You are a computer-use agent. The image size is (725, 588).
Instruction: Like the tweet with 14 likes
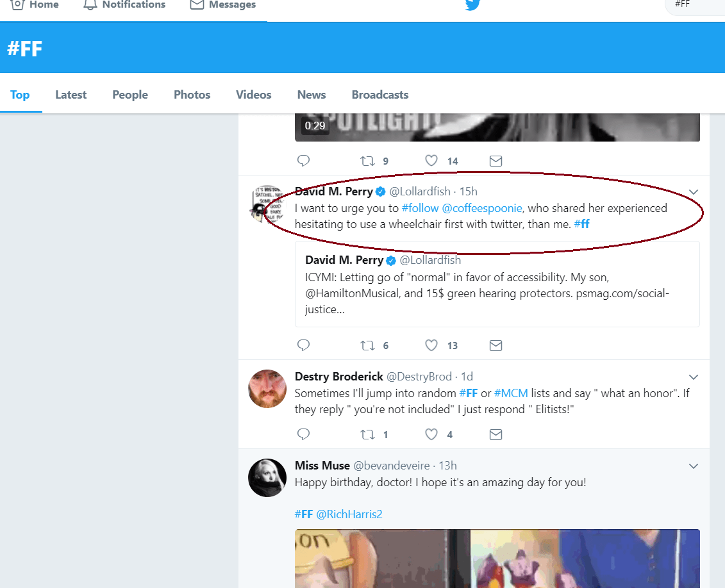[431, 161]
